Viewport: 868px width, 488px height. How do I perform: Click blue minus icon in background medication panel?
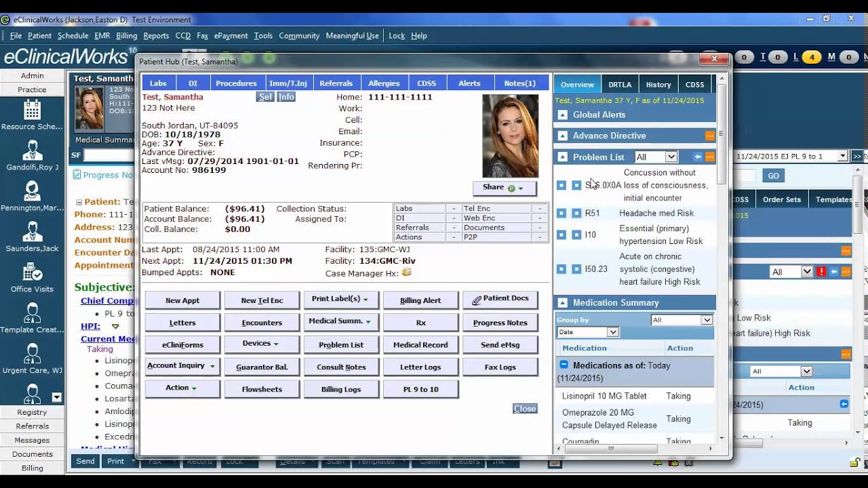844,404
